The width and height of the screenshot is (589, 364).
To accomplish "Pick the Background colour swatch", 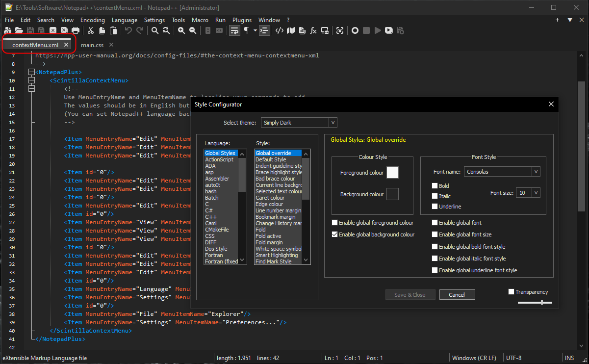I will [393, 194].
